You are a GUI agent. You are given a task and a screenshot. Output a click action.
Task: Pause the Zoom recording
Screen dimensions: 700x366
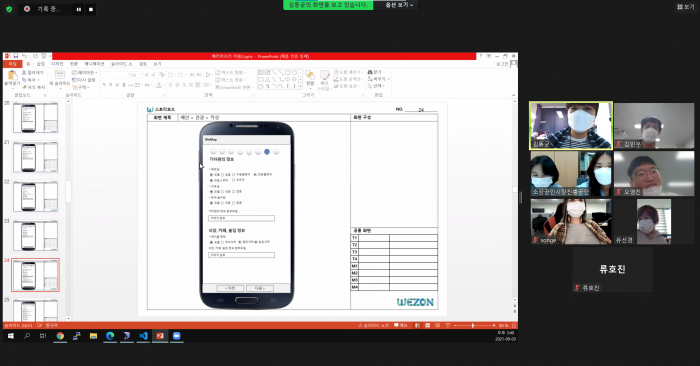(79, 9)
